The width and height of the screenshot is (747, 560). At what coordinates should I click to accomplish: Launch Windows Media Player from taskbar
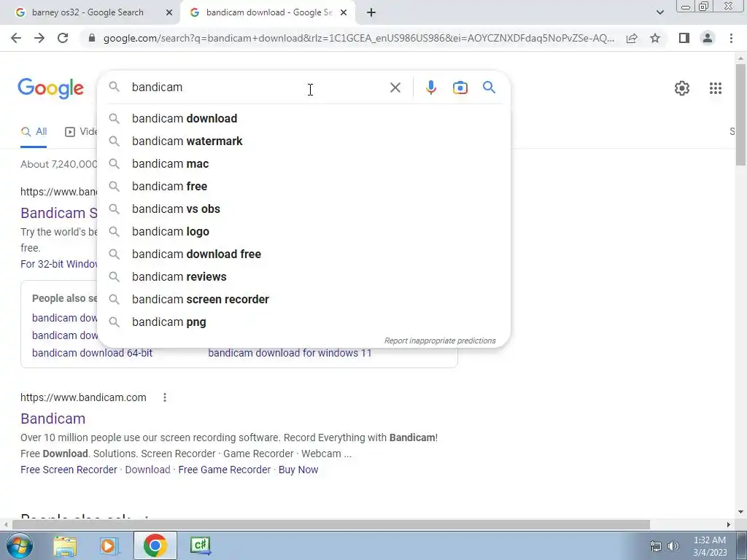point(109,545)
